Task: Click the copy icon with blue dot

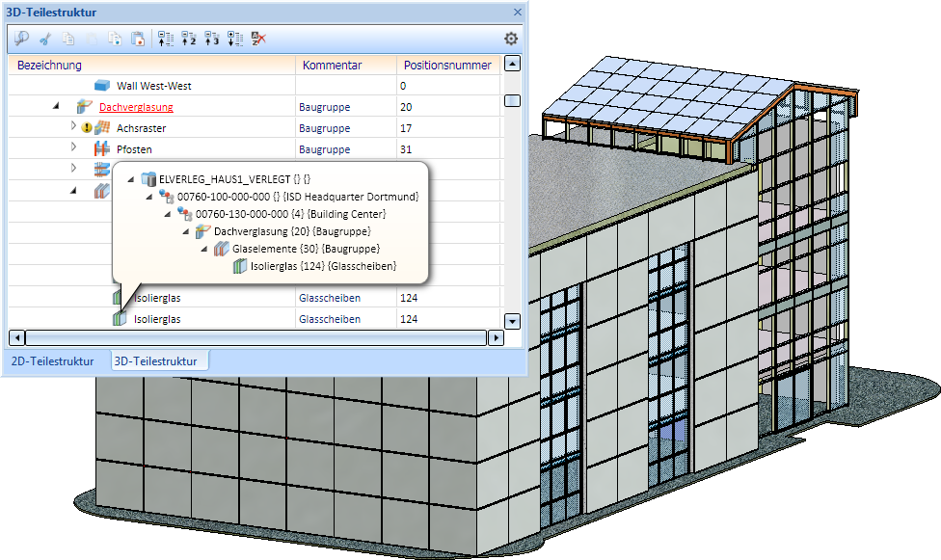Action: pos(115,39)
